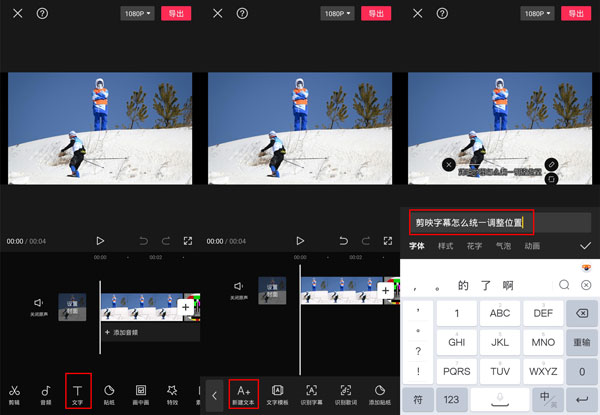Open the 动画 animation tab
This screenshot has width=600, height=415.
532,245
